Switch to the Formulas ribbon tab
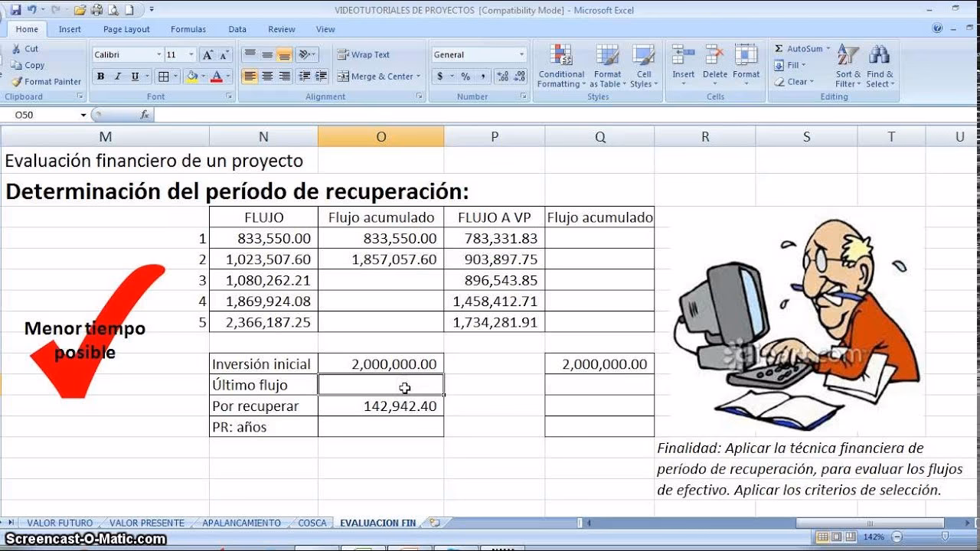Viewport: 980px width, 551px height. [x=188, y=29]
